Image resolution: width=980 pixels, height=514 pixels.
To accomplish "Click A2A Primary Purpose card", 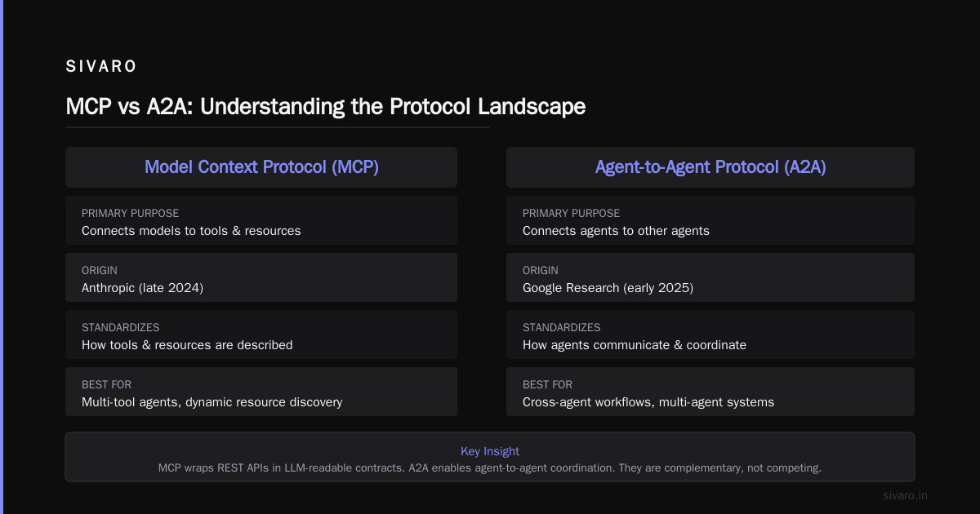I will pyautogui.click(x=710, y=220).
